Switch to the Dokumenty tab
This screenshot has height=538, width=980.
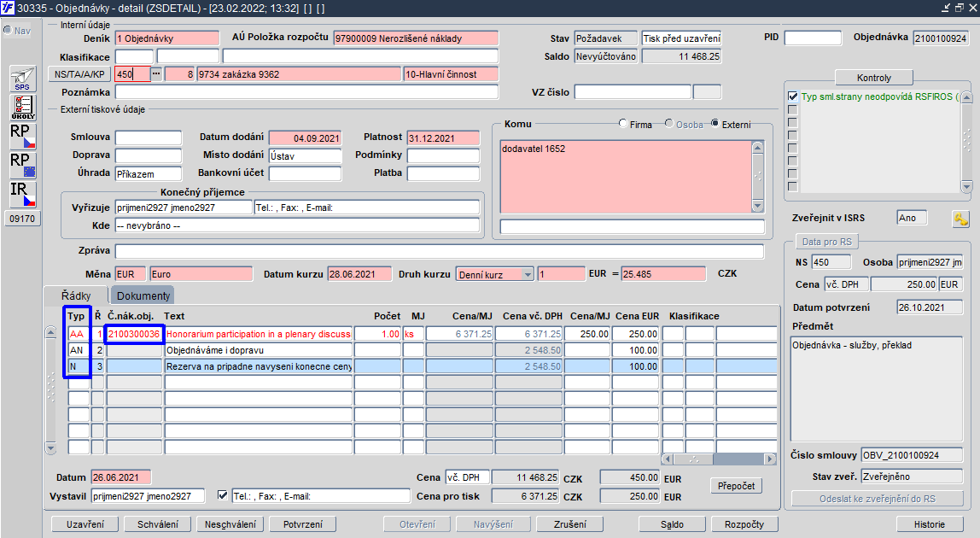143,295
